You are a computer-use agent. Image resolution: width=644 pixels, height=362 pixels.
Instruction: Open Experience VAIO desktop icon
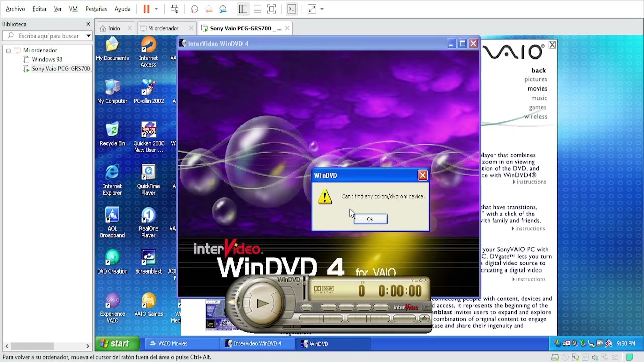tap(112, 308)
